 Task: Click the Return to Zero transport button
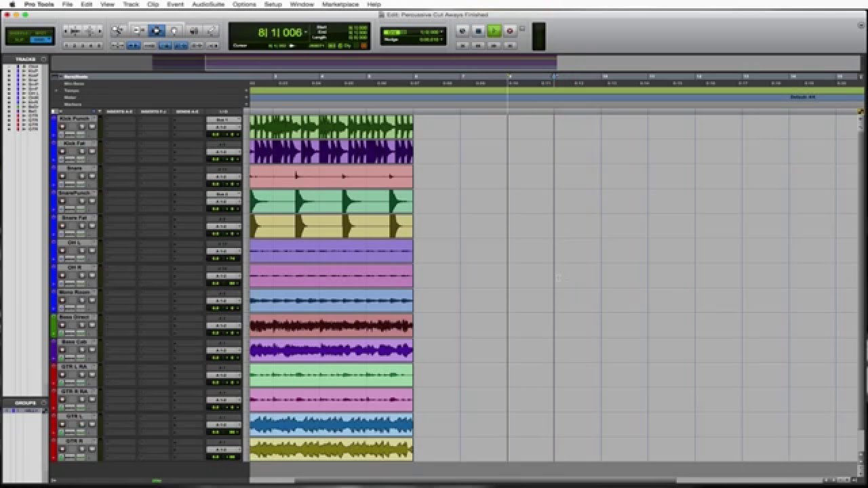pos(462,45)
